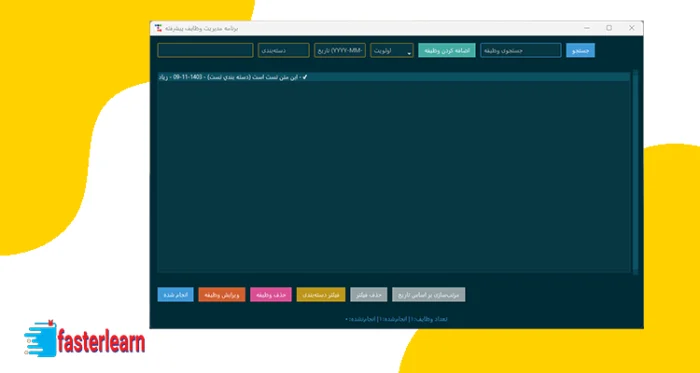Click the تاریخ (YYYY-MM-DD) date field

(340, 50)
